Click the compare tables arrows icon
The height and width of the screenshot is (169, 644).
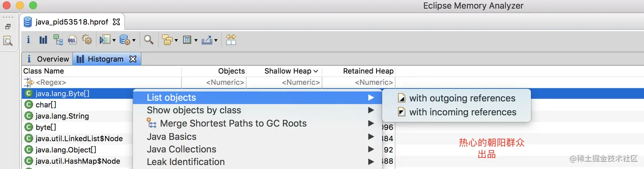pyautogui.click(x=231, y=40)
